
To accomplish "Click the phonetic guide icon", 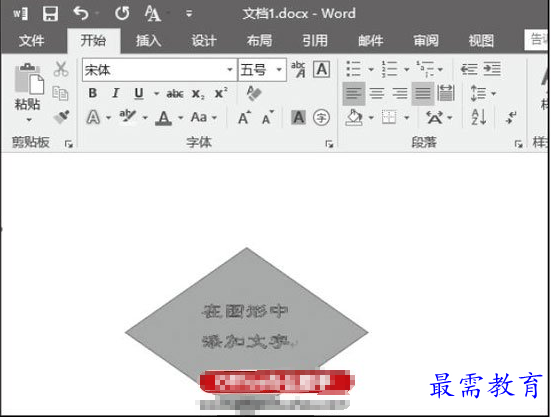I will (298, 69).
